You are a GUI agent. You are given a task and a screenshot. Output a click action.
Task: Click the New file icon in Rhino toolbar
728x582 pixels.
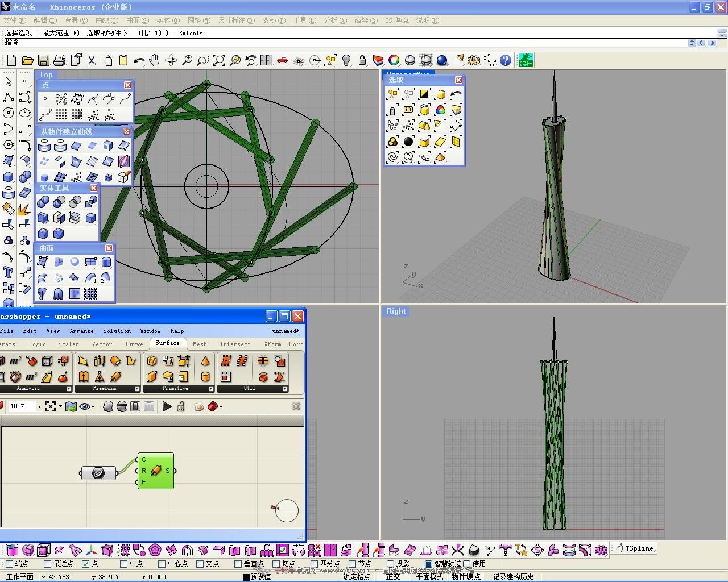pos(11,60)
